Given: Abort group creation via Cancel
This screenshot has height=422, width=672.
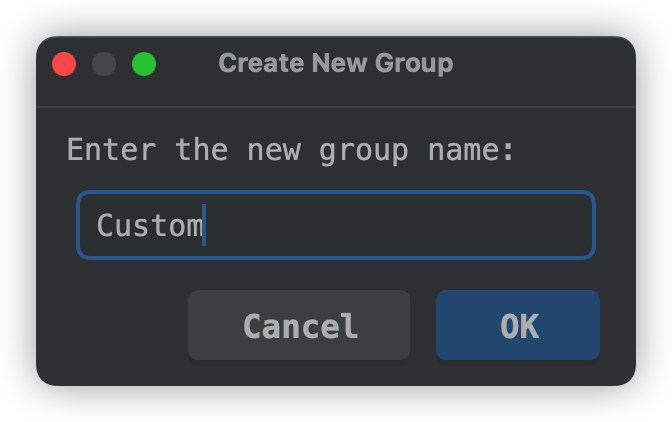Looking at the screenshot, I should pyautogui.click(x=299, y=325).
